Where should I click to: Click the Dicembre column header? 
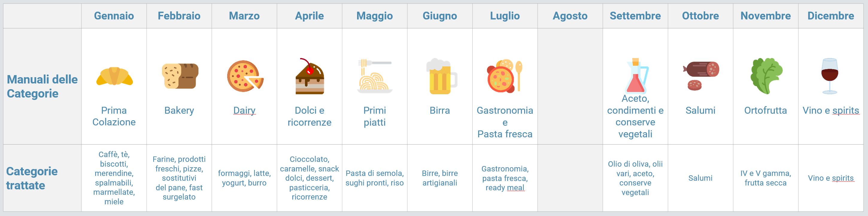(831, 16)
